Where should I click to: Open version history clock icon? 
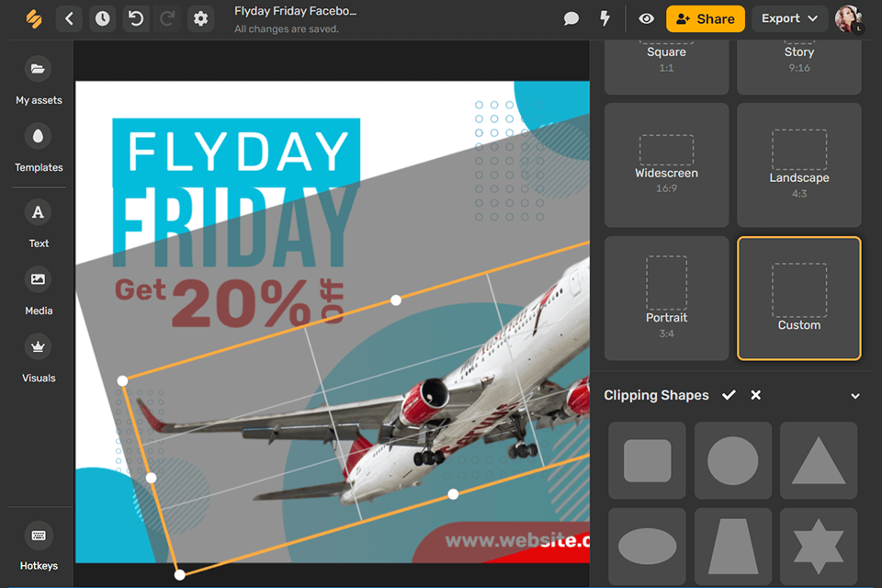[102, 19]
